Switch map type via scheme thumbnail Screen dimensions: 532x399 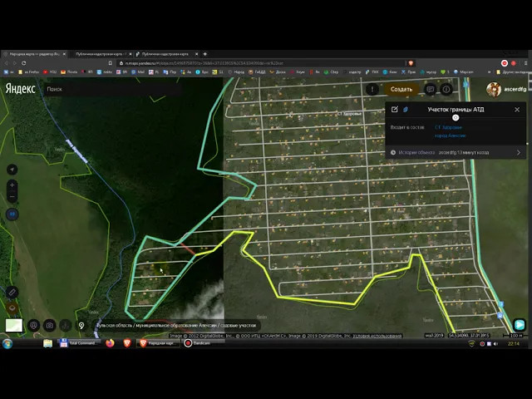coord(14,325)
